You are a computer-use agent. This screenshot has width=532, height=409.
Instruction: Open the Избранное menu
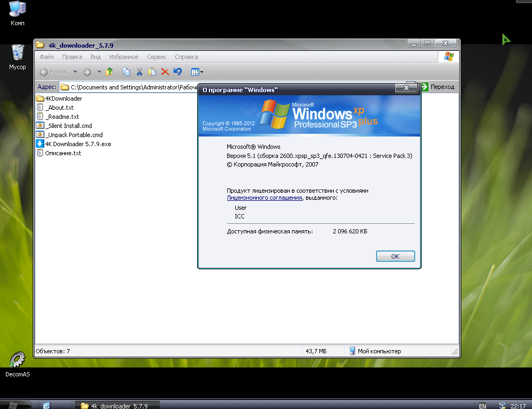click(124, 57)
